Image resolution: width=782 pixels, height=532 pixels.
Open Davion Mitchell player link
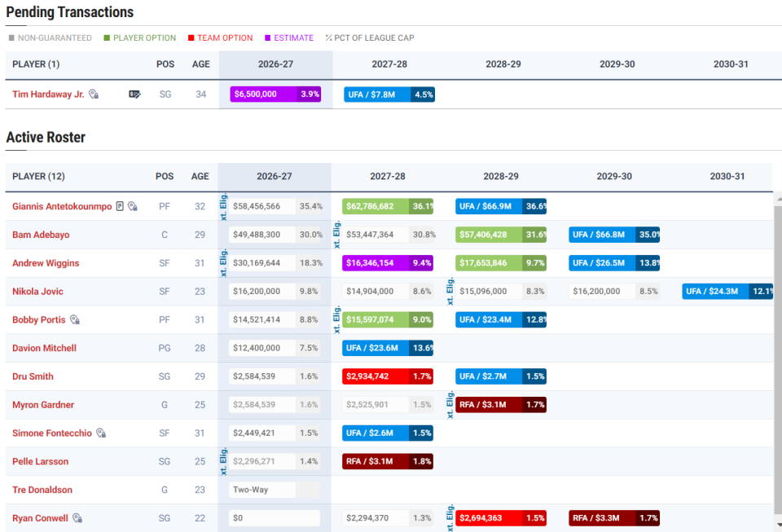(x=44, y=348)
